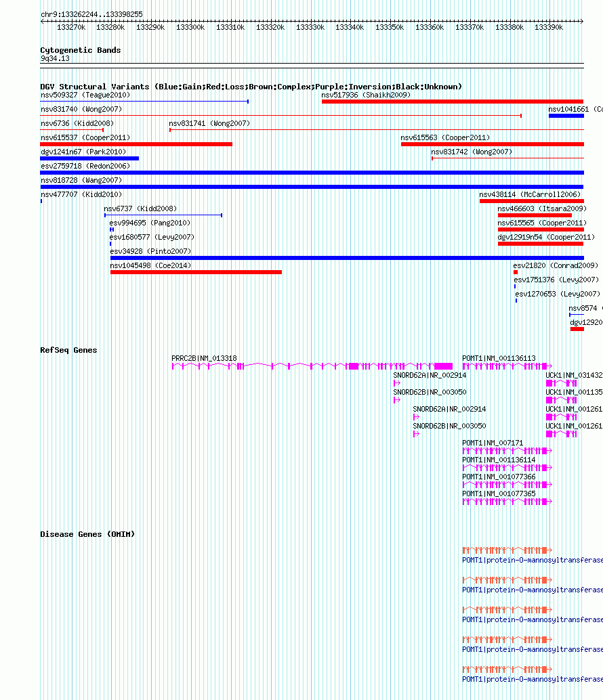The height and width of the screenshot is (700, 603).
Task: Click the Cytogenetic Bands track heading
Action: [x=81, y=51]
